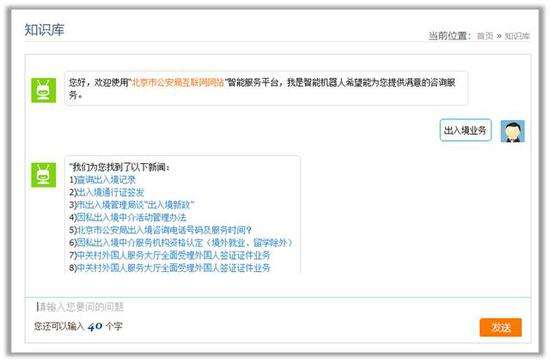The height and width of the screenshot is (362, 550).
Task: Open result 5 about 咨询电话号码及服务时间
Action: click(164, 230)
